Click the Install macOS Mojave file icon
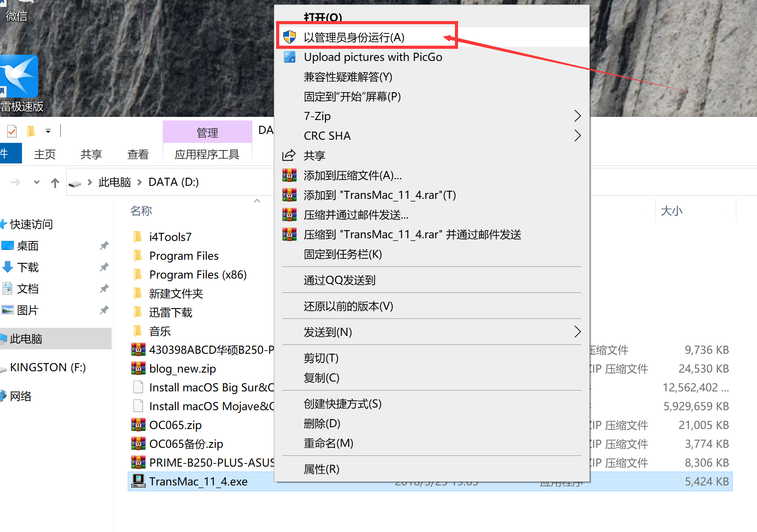Image resolution: width=757 pixels, height=532 pixels. (138, 406)
